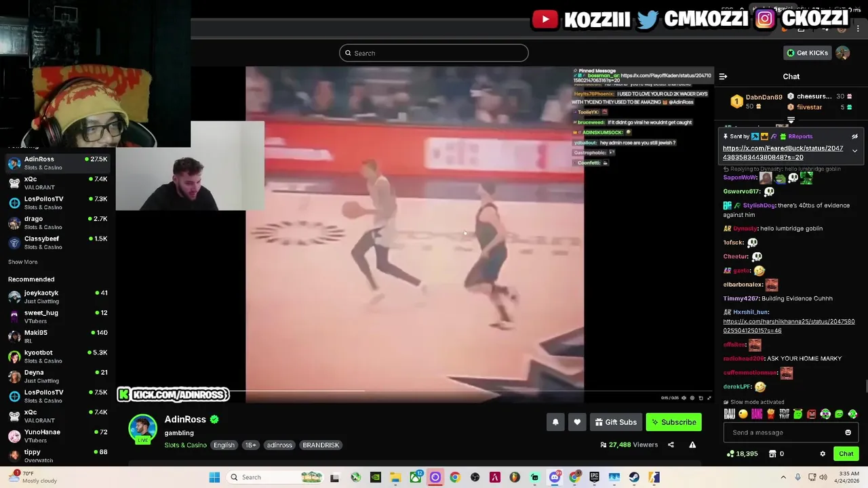Click DabnDan69 top gifter leaderboard entry
868x488 pixels.
[756, 102]
